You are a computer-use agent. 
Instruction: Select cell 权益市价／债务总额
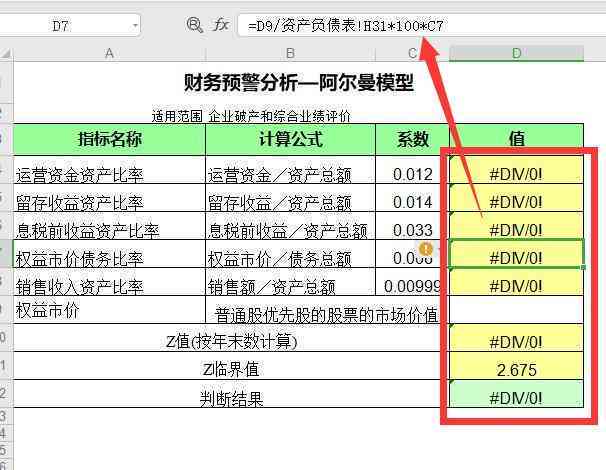point(290,254)
